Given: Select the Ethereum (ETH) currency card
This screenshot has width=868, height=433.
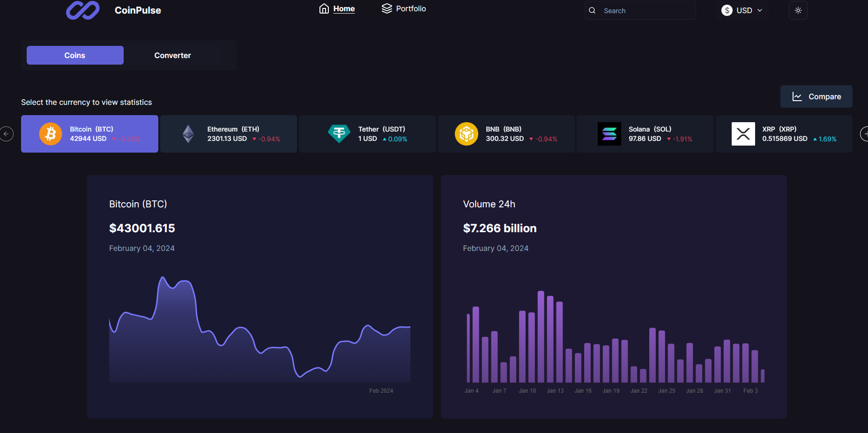Looking at the screenshot, I should (x=228, y=133).
